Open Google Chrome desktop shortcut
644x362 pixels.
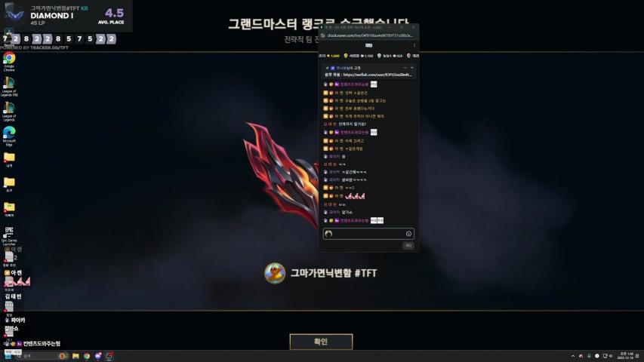(x=9, y=62)
